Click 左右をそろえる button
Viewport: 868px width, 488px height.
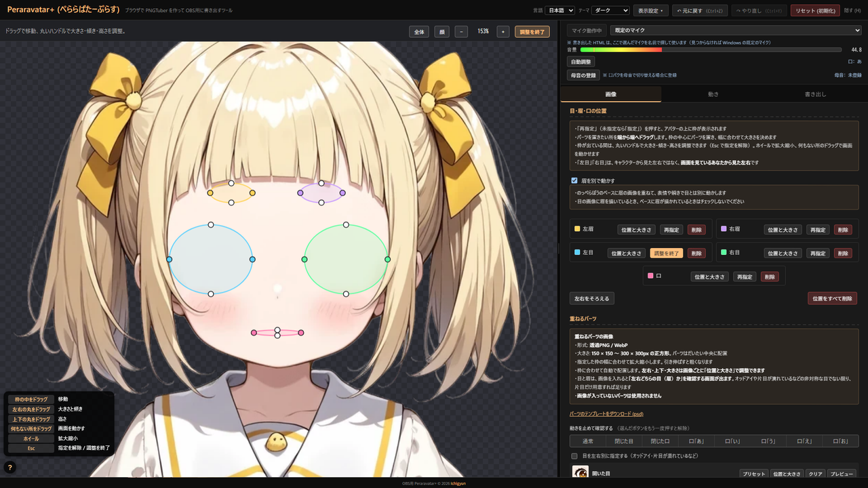(x=592, y=298)
